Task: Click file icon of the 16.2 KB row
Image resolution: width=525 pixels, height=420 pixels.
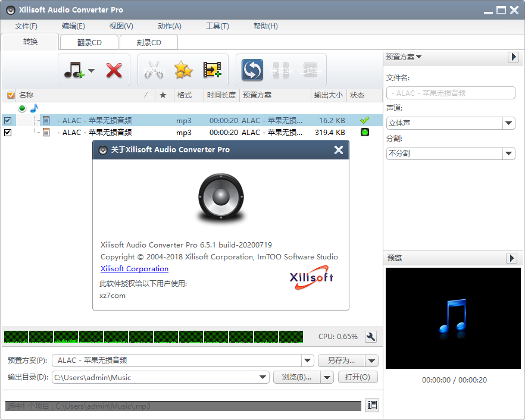Action: pyautogui.click(x=46, y=120)
